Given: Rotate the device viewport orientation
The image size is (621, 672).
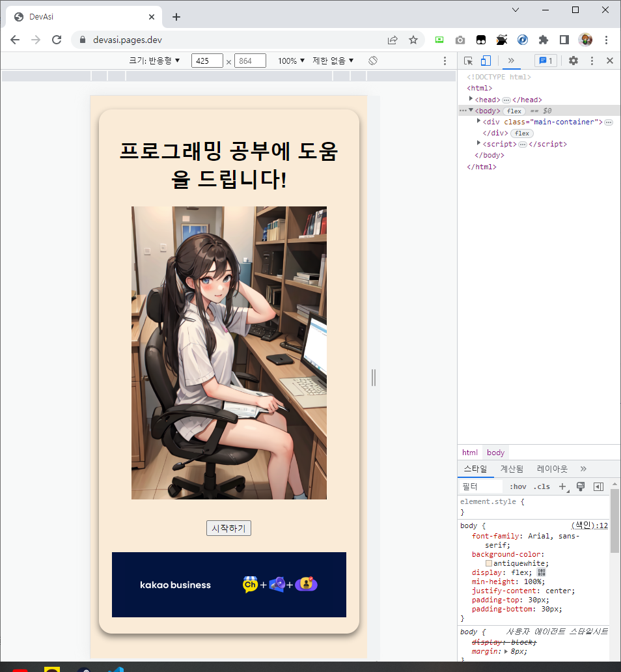Looking at the screenshot, I should [373, 61].
